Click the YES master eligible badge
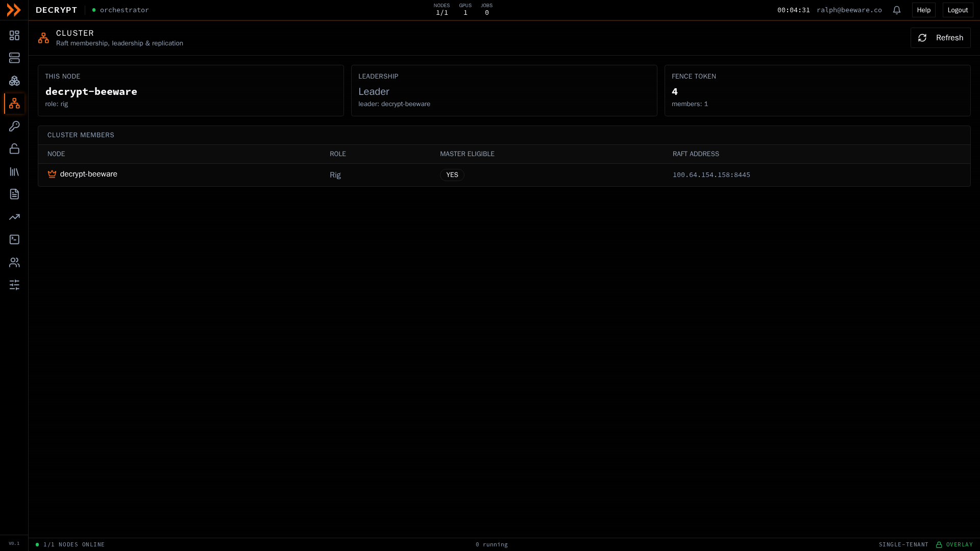Image resolution: width=980 pixels, height=551 pixels. pyautogui.click(x=452, y=175)
